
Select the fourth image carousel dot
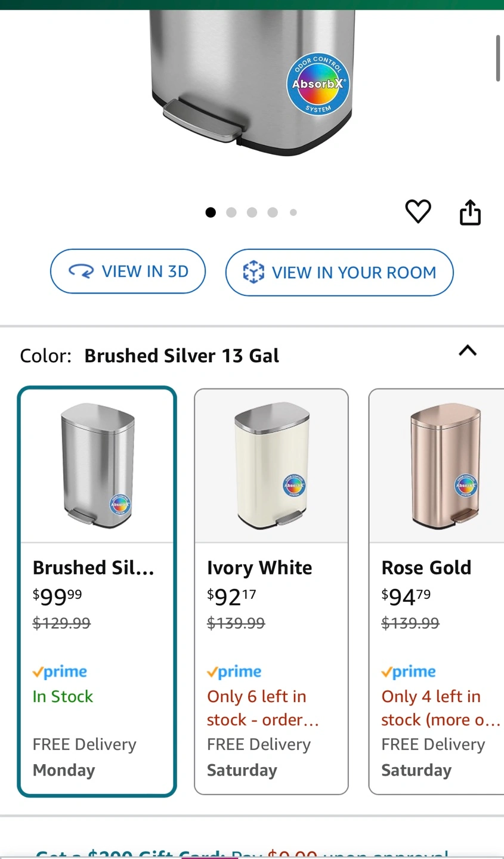pos(273,212)
